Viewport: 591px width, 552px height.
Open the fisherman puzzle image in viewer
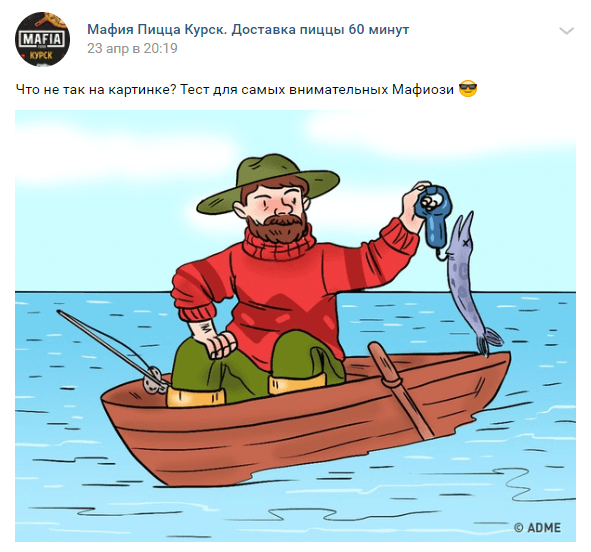pyautogui.click(x=296, y=326)
